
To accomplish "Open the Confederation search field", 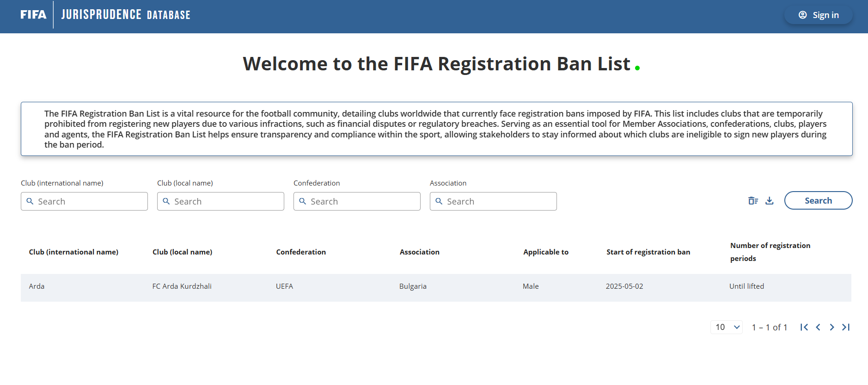I will coord(357,201).
